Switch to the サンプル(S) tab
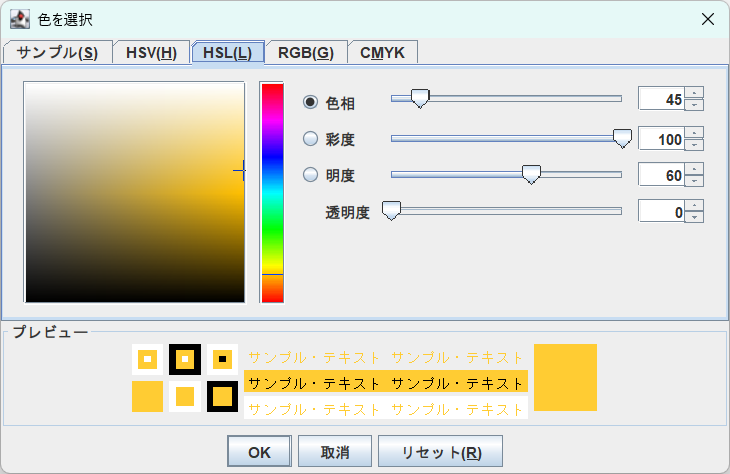730x474 pixels. tap(57, 52)
